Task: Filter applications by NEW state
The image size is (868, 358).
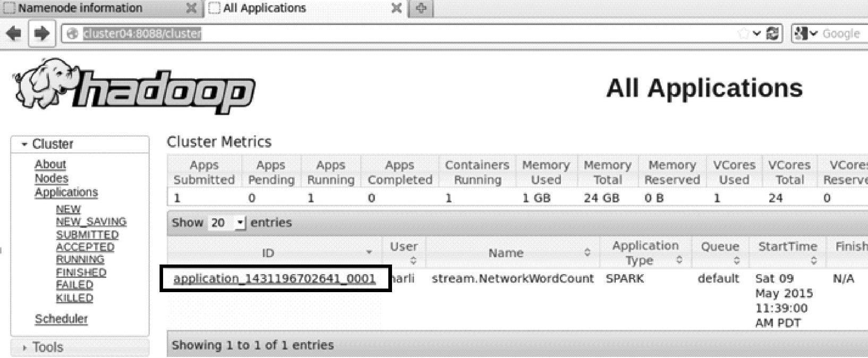Action: (x=69, y=209)
